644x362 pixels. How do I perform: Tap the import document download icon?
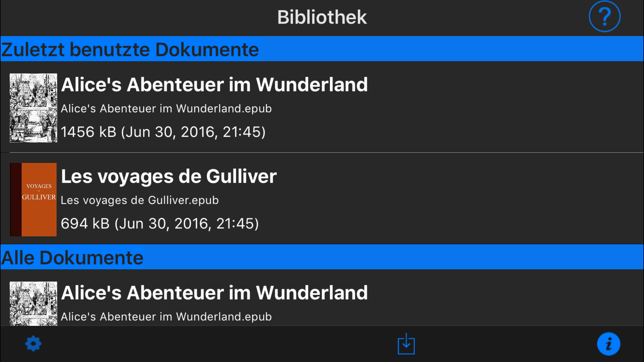point(406,344)
